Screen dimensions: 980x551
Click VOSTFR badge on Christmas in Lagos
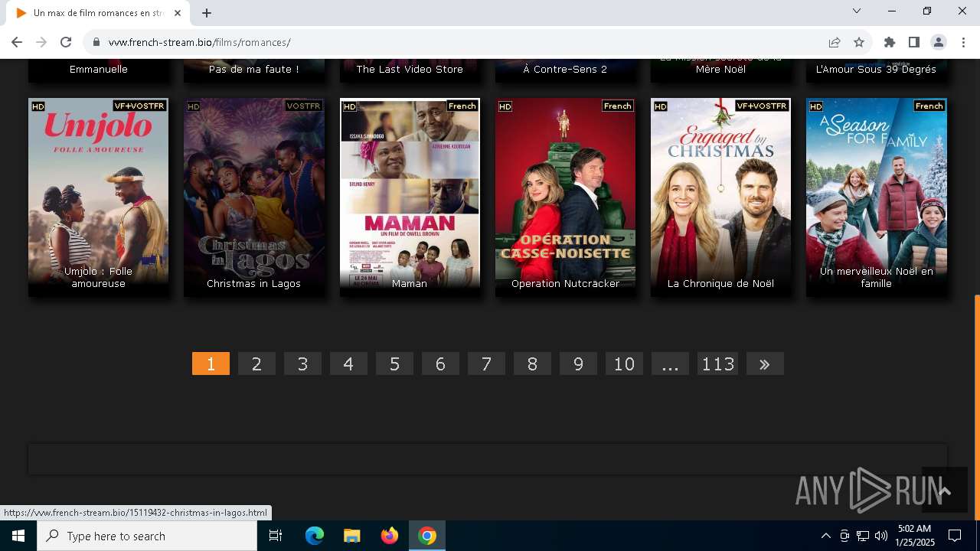303,106
